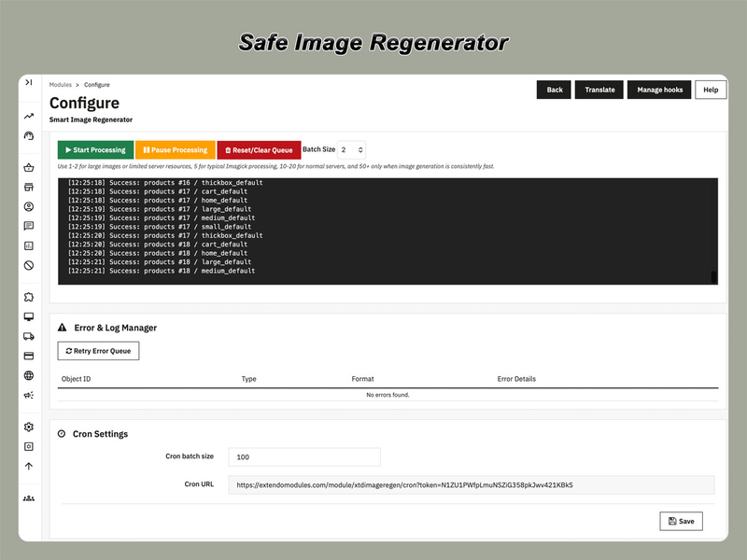Reset/Clear Queue with red button
Image resolution: width=747 pixels, height=560 pixels.
259,149
